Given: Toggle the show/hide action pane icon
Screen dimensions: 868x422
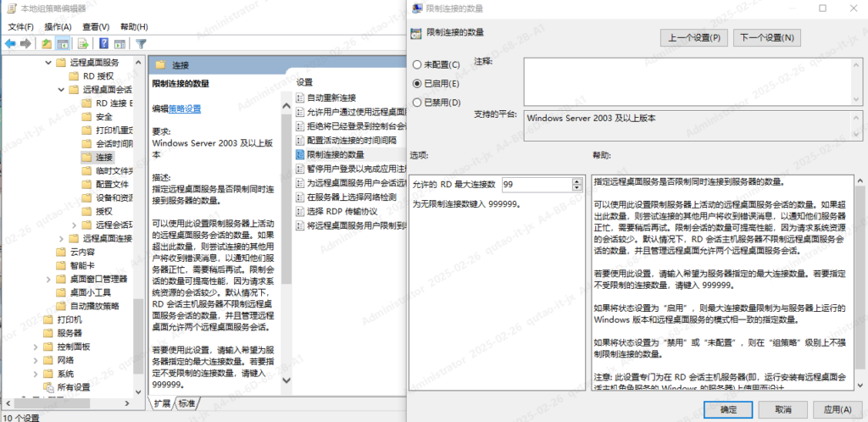Looking at the screenshot, I should [120, 44].
